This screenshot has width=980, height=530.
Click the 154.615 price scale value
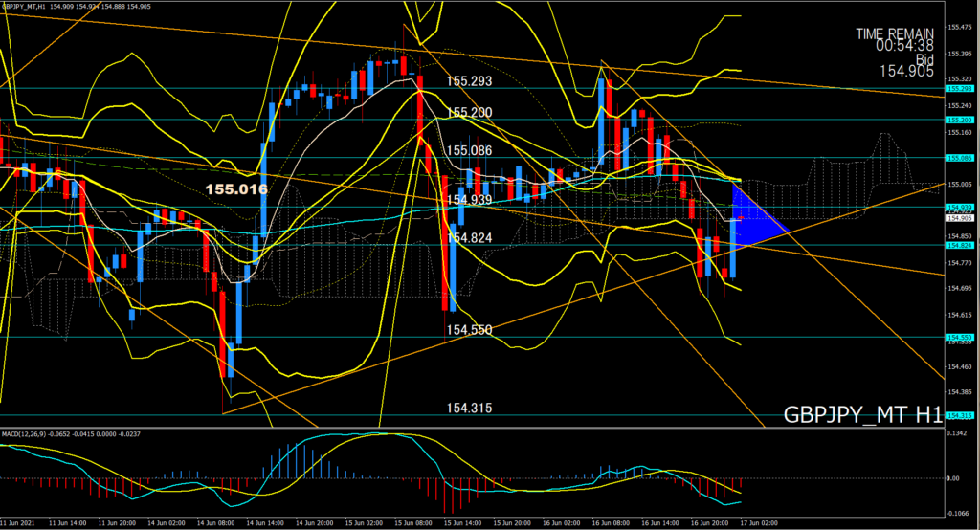959,315
